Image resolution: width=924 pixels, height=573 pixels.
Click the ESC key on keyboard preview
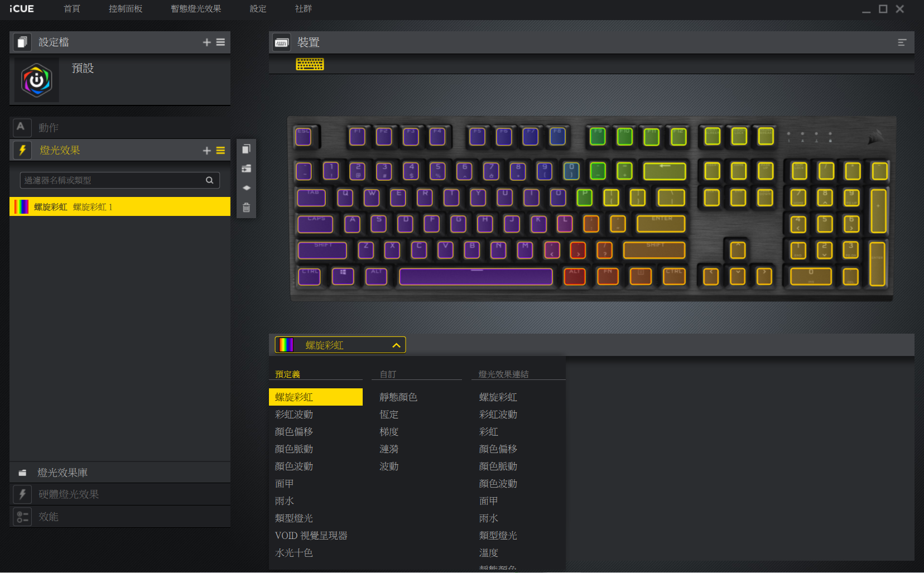304,137
